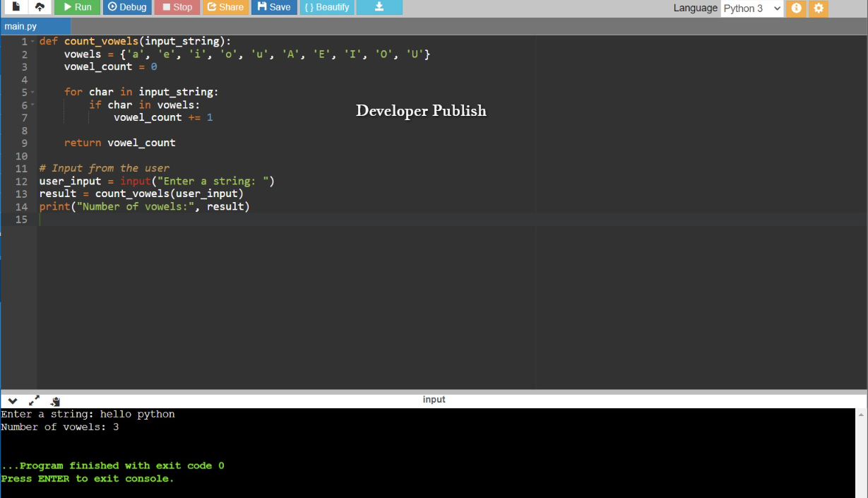Image resolution: width=868 pixels, height=498 pixels.
Task: Open the info panel
Action: (796, 8)
